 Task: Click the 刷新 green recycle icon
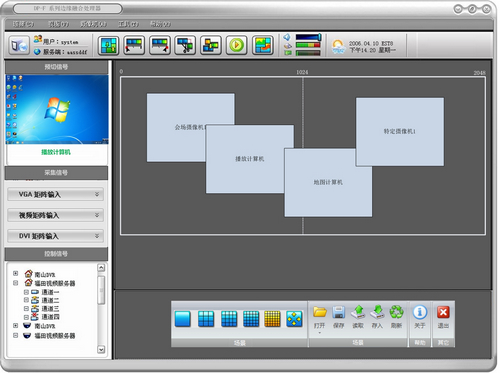(397, 312)
